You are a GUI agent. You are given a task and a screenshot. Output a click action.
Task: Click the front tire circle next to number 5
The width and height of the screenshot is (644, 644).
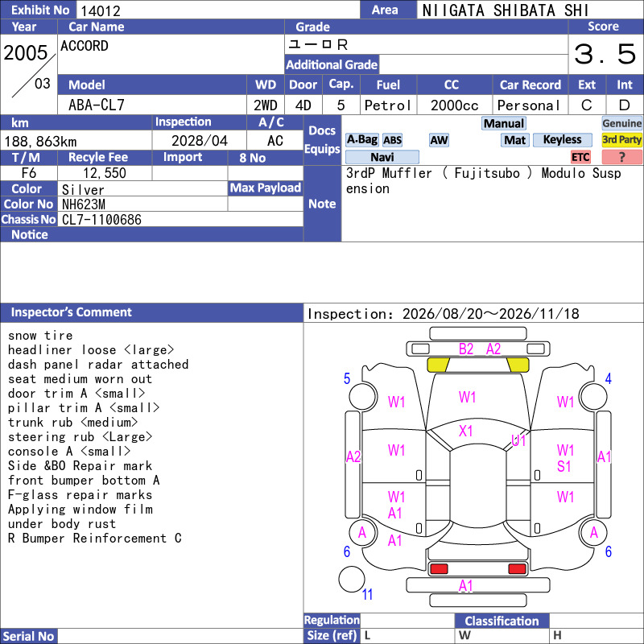[x=363, y=396]
